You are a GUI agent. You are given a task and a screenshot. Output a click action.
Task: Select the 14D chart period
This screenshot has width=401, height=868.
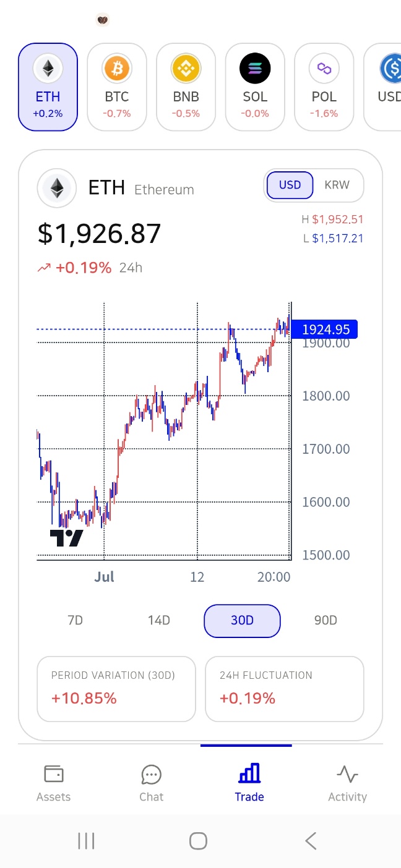pyautogui.click(x=158, y=620)
